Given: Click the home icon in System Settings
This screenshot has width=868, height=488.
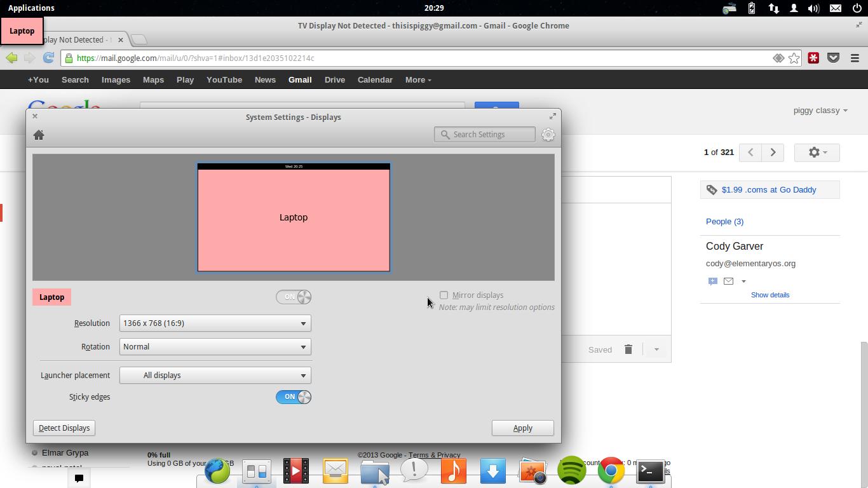Looking at the screenshot, I should coord(39,135).
